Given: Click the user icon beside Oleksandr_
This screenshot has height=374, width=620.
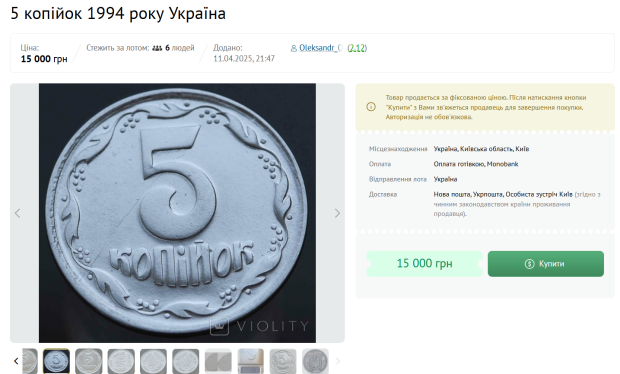Looking at the screenshot, I should tap(294, 49).
